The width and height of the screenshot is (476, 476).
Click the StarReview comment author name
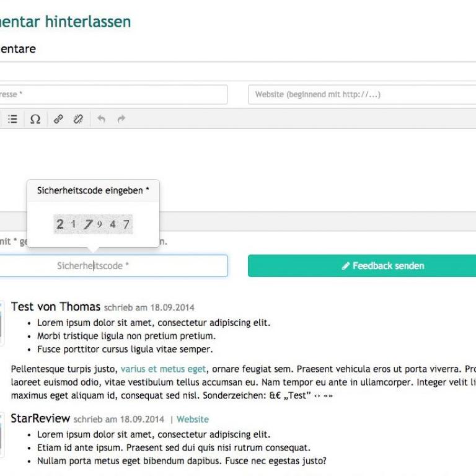tap(40, 419)
